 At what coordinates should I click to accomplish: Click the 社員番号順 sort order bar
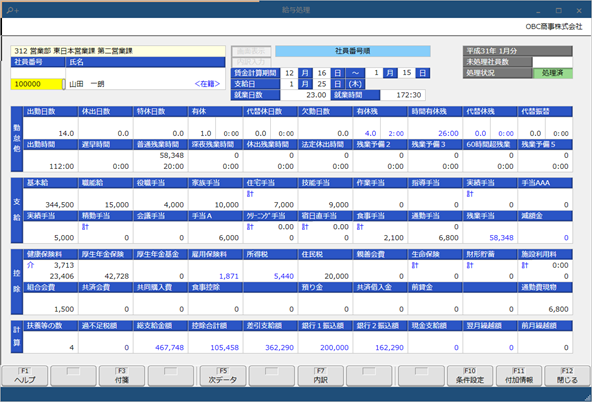click(353, 51)
